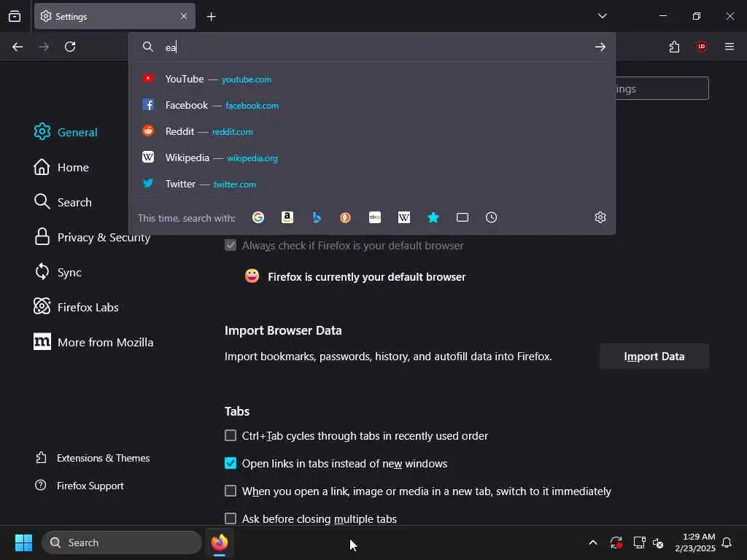The width and height of the screenshot is (747, 560).
Task: Open the Firefox View tab icon
Action: pos(15,16)
